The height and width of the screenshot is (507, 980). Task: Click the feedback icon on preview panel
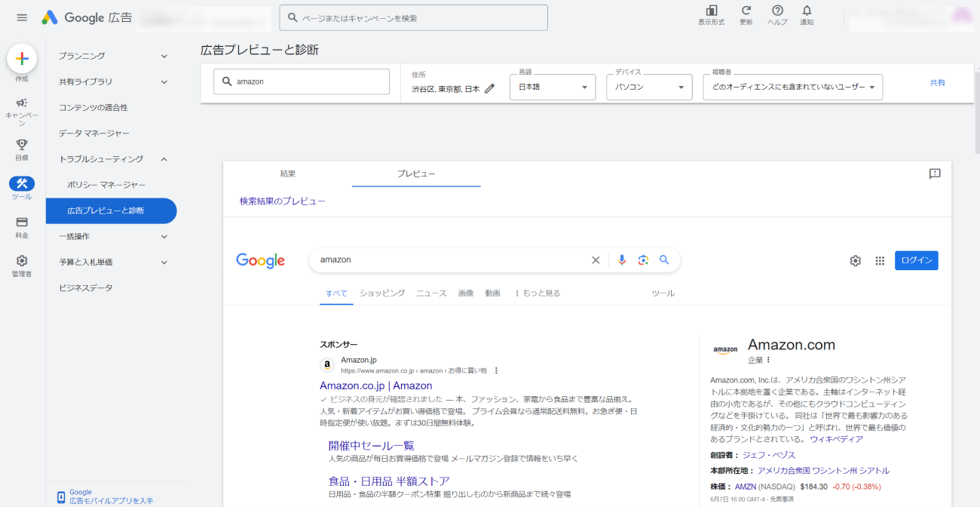[935, 174]
